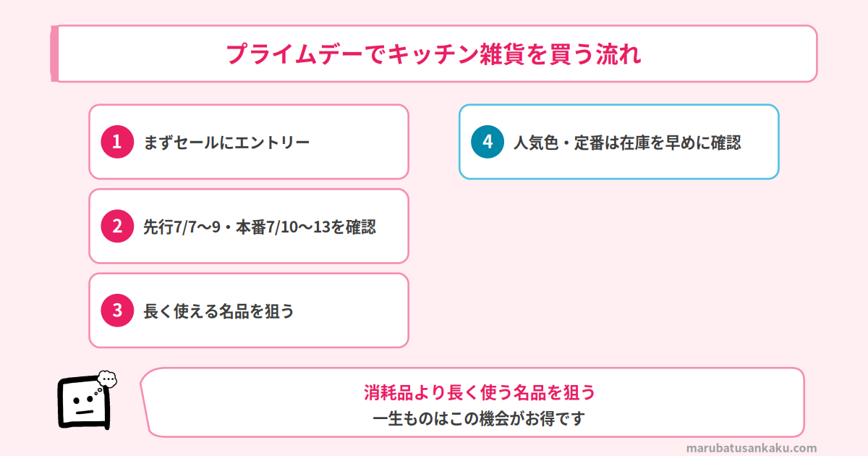Click the thought bubble above the mascot
868x456 pixels.
(106, 379)
